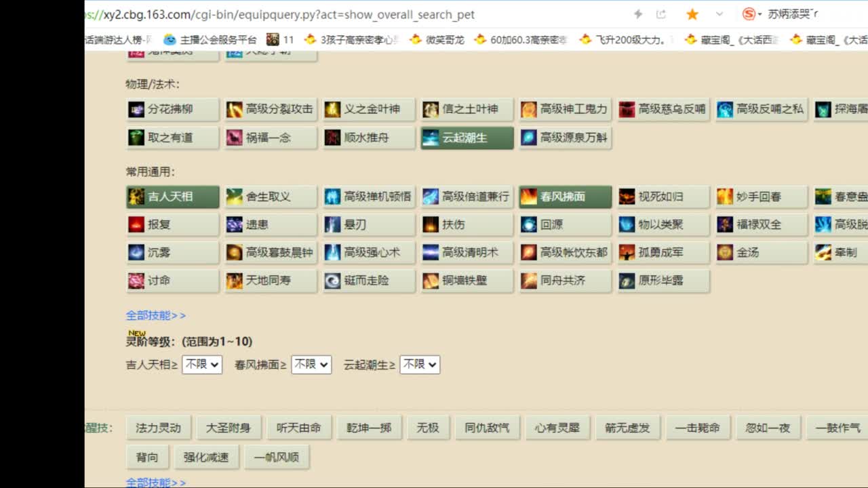Toggle the 一帆风顺 awakening skill
The height and width of the screenshot is (488, 868).
(x=277, y=457)
